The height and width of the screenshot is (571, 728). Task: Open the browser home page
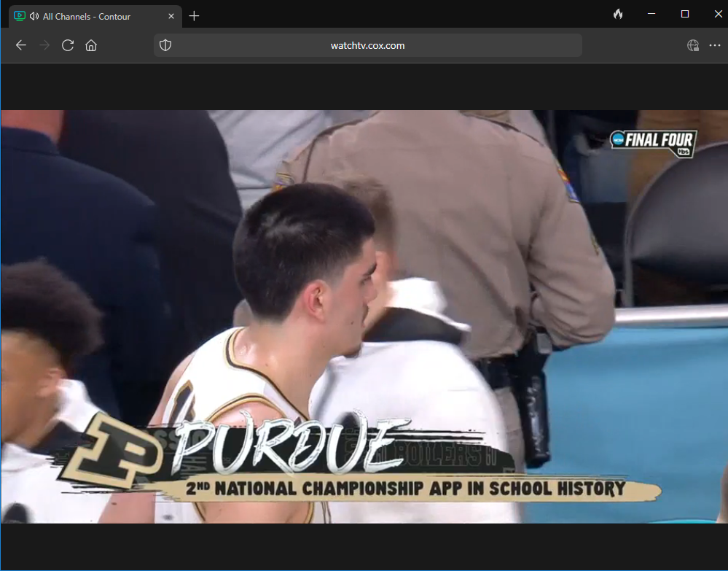(91, 45)
